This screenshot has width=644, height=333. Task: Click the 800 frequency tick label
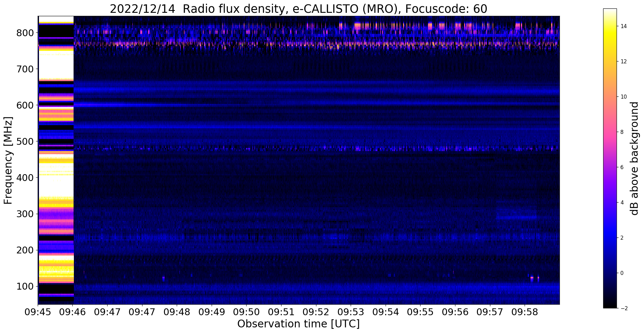pos(25,33)
